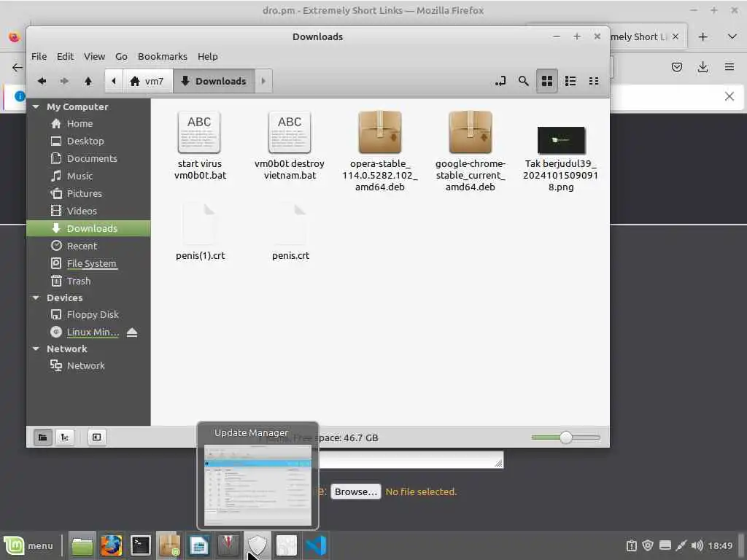The width and height of the screenshot is (747, 560).
Task: Switch to list view
Action: (570, 81)
